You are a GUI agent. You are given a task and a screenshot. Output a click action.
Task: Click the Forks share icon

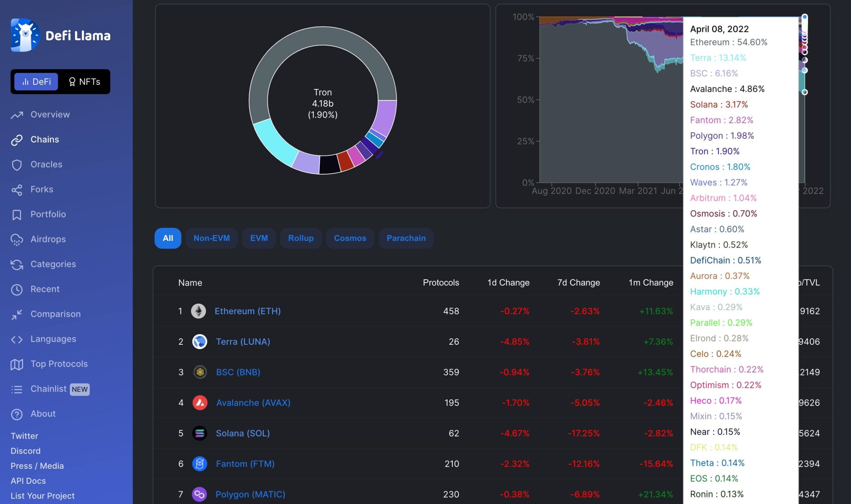point(17,190)
